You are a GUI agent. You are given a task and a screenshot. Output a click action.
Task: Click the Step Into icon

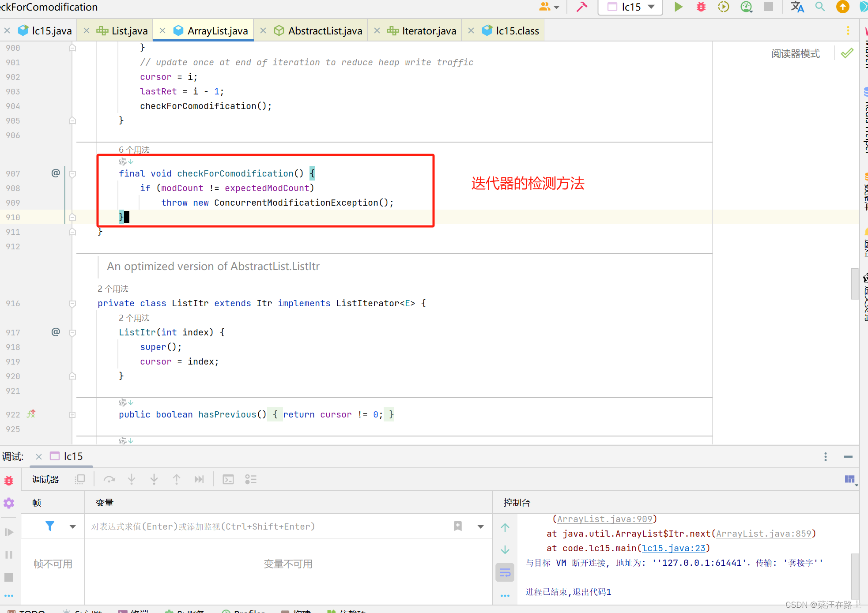point(132,480)
